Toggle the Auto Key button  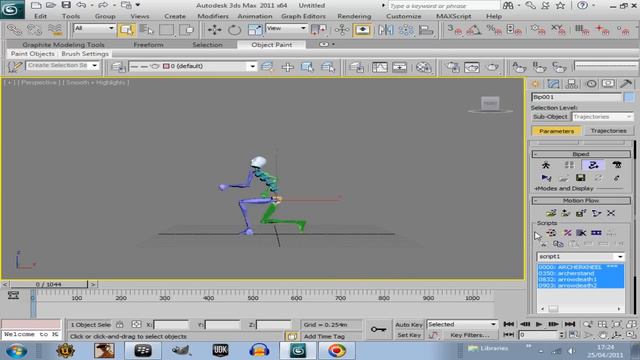pos(409,324)
